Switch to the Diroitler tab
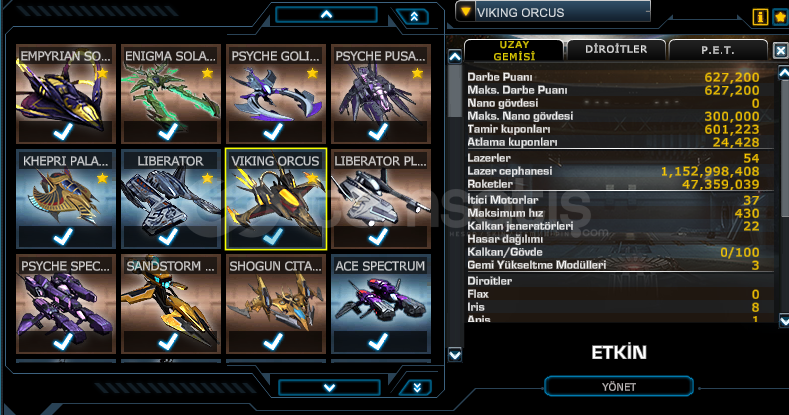The height and width of the screenshot is (415, 789). [616, 50]
